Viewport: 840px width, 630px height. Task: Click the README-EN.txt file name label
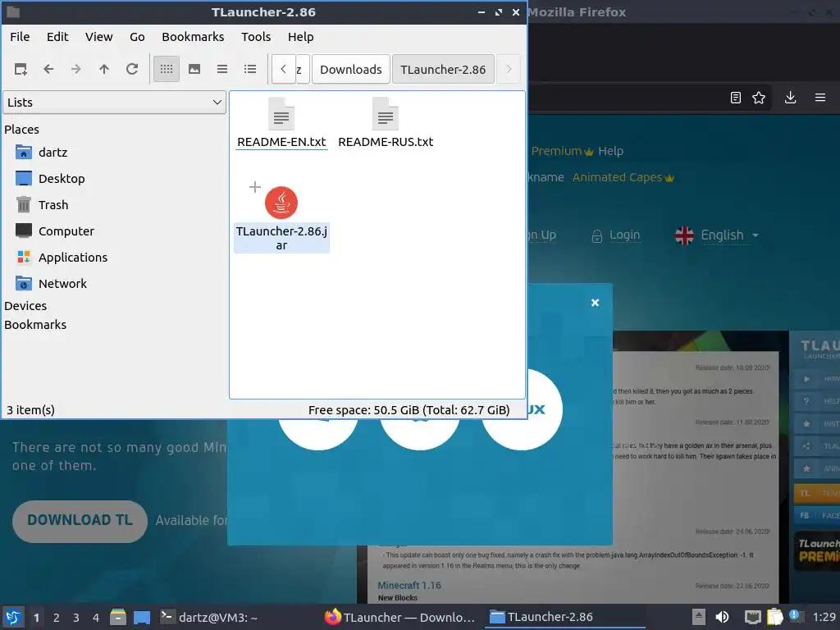[x=281, y=142]
